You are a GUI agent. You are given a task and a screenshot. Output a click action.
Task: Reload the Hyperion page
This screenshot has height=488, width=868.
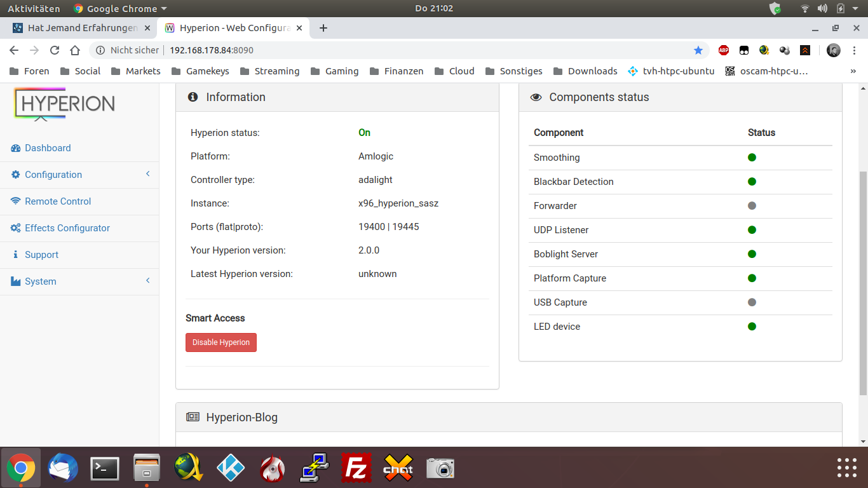[x=55, y=50]
